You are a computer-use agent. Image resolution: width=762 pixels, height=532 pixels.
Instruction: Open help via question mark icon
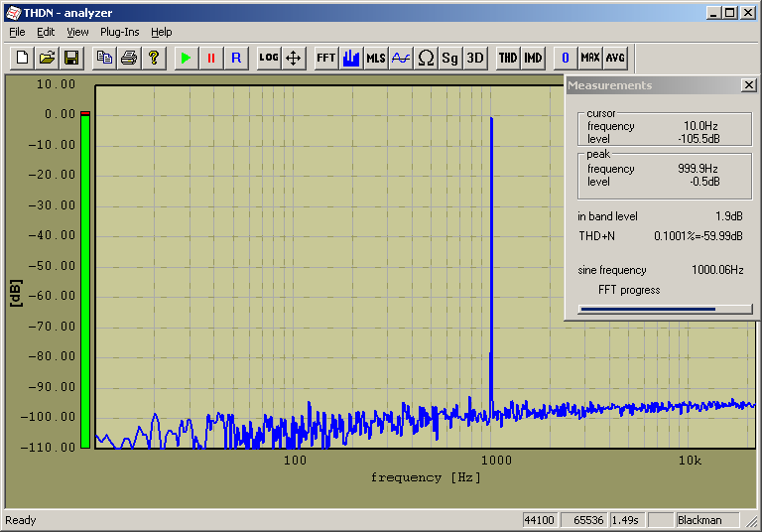click(154, 58)
